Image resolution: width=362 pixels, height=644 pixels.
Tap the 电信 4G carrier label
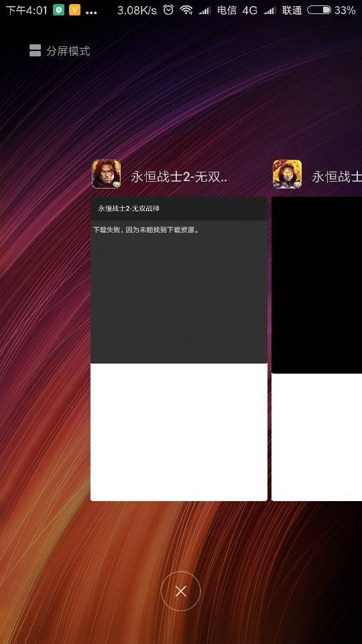237,10
